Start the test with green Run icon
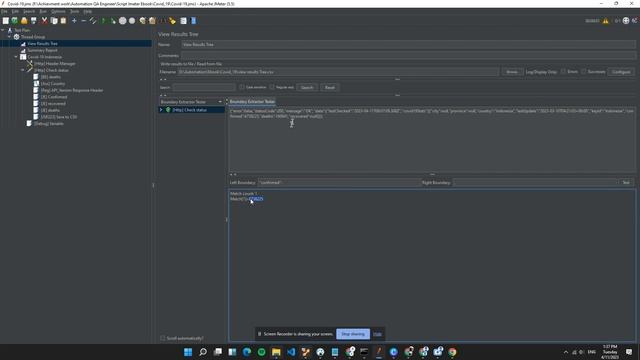This screenshot has height=360, width=640. coord(104,21)
